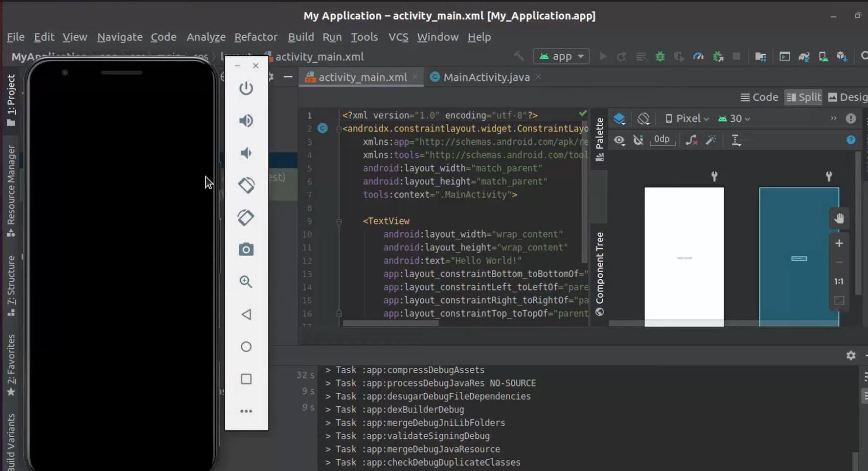Click the emulator volume down icon
The width and height of the screenshot is (868, 471).
tap(246, 153)
